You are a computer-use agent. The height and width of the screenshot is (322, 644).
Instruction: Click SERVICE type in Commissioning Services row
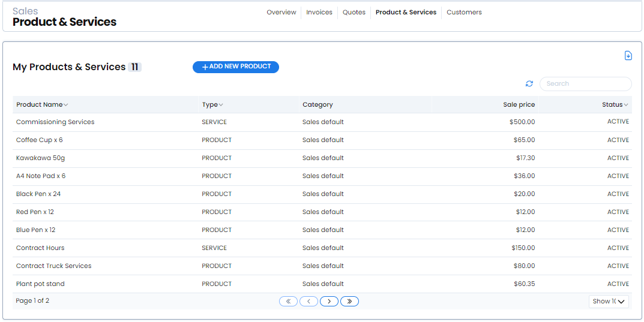[214, 122]
